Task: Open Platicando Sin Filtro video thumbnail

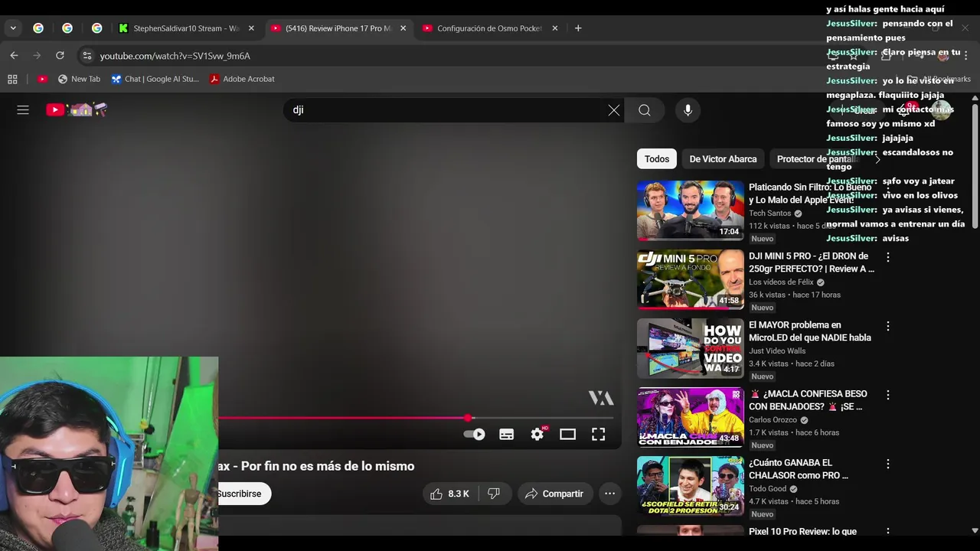Action: pos(690,210)
